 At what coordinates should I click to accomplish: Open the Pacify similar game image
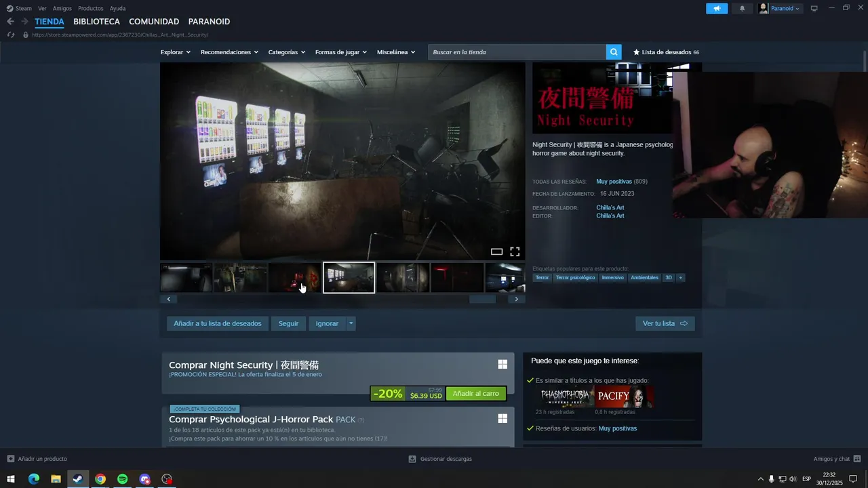point(624,396)
